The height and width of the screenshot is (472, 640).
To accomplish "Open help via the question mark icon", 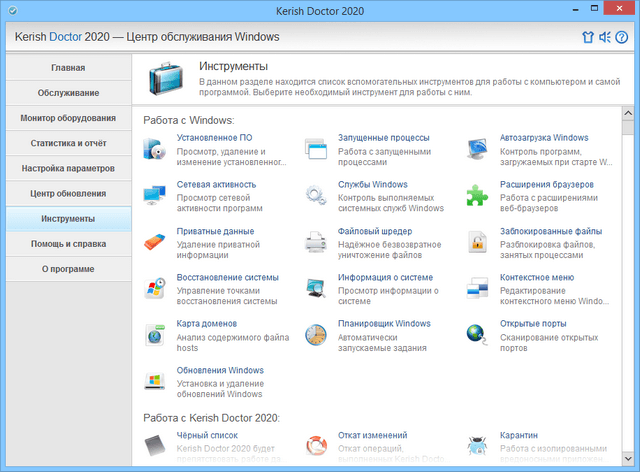I will (622, 37).
